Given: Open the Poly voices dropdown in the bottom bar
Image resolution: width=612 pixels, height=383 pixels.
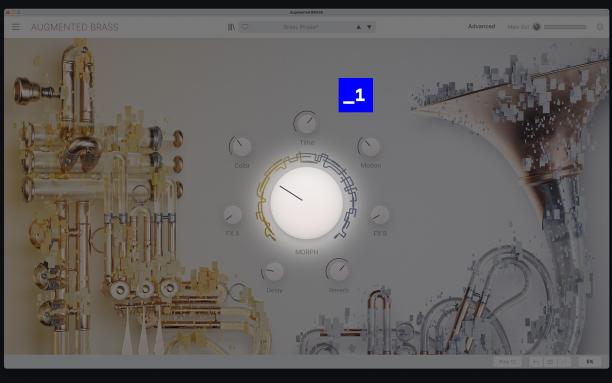Looking at the screenshot, I should click(x=507, y=362).
